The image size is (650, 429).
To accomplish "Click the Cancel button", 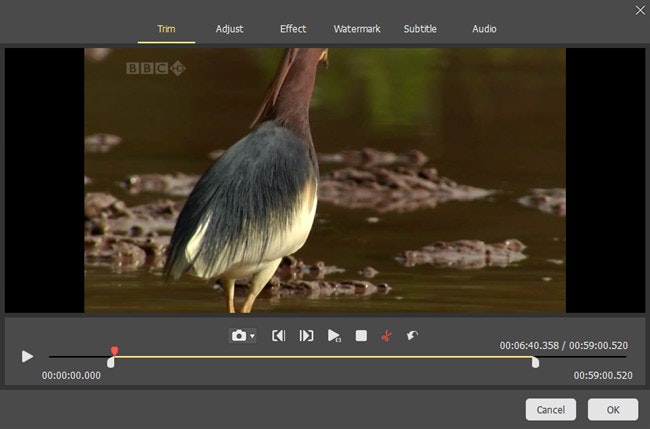I will [551, 410].
